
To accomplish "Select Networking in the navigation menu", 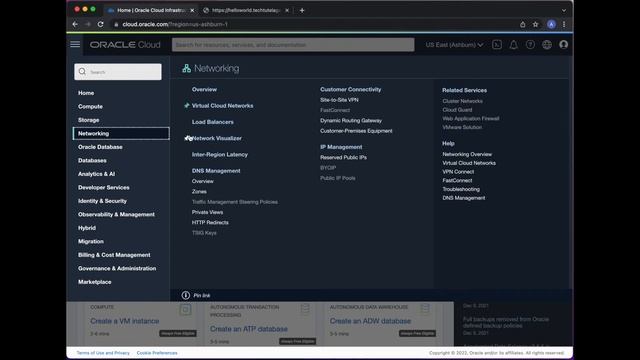I will [121, 133].
